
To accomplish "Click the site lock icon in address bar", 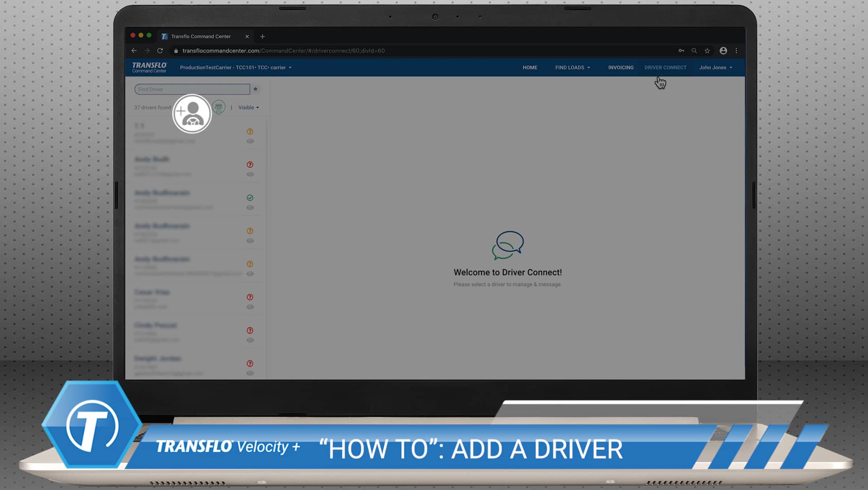I will 176,51.
